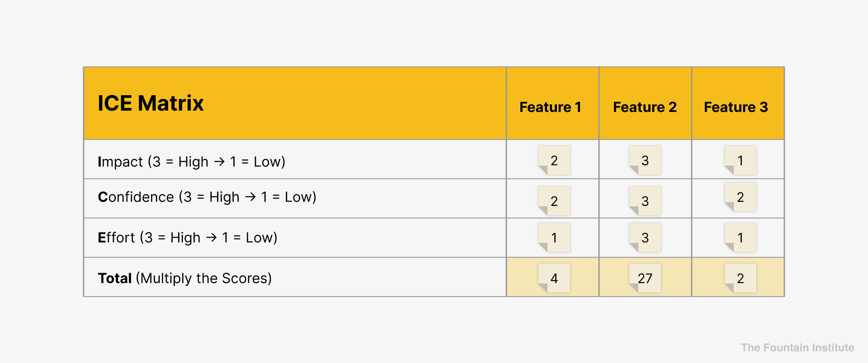Select Feature 2 Effort sticky note
This screenshot has width=868, height=363.
[645, 237]
